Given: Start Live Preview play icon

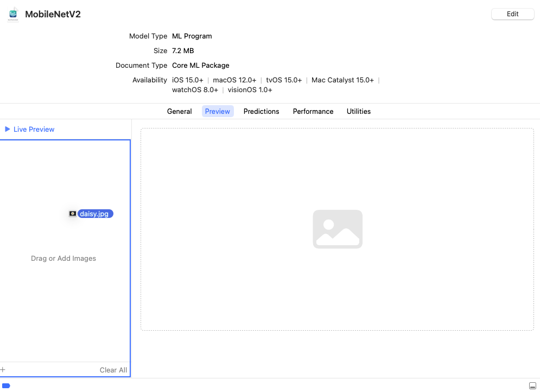Looking at the screenshot, I should click(x=7, y=129).
